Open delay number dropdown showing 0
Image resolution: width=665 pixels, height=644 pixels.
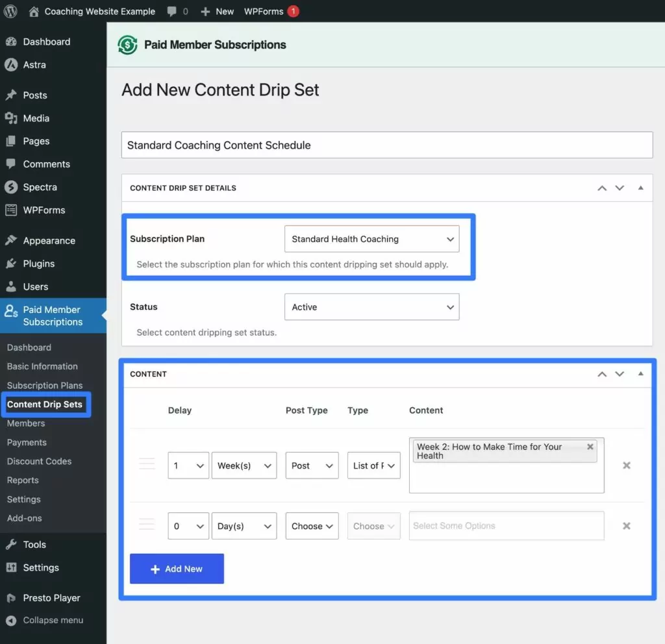pyautogui.click(x=188, y=526)
